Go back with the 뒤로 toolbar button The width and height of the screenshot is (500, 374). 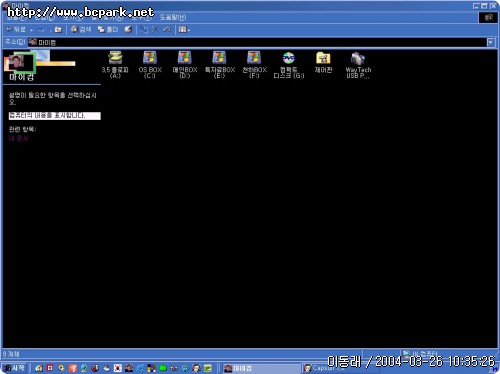pos(16,30)
